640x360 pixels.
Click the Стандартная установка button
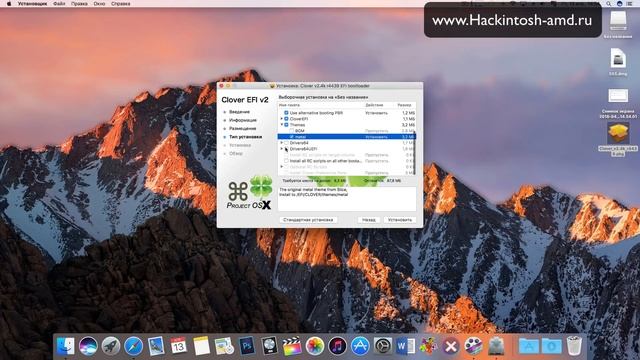pos(308,220)
